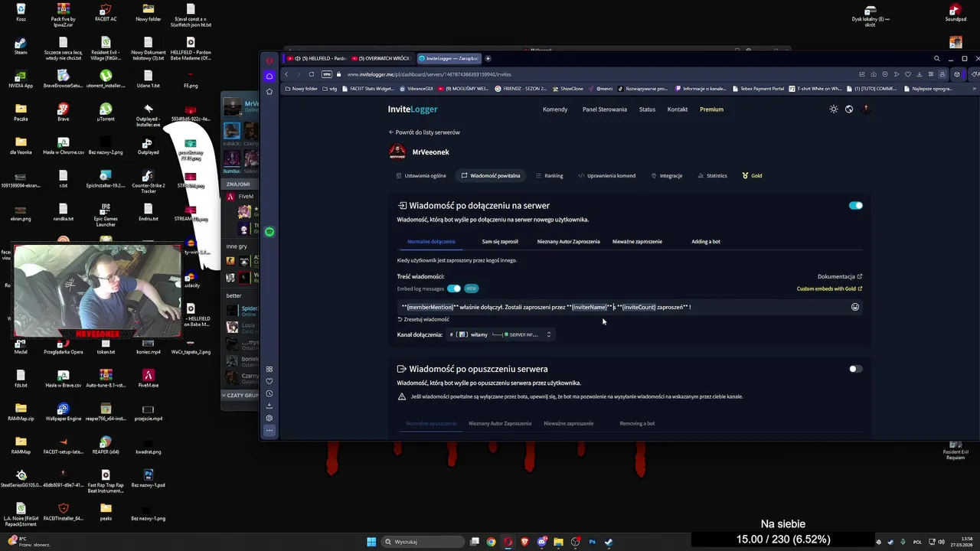980x551 pixels.
Task: Open the emoji picker in message field
Action: click(x=855, y=307)
